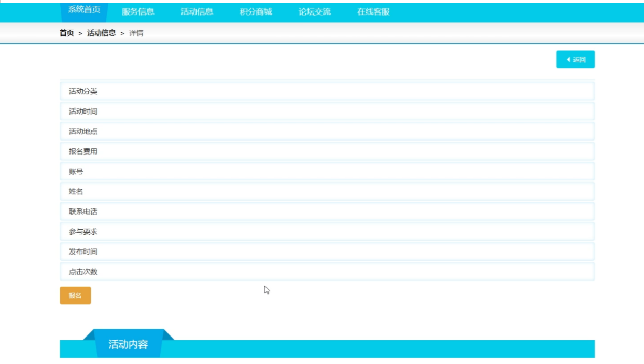The height and width of the screenshot is (364, 644).
Task: Visit the 积分商城 menu
Action: [x=256, y=11]
